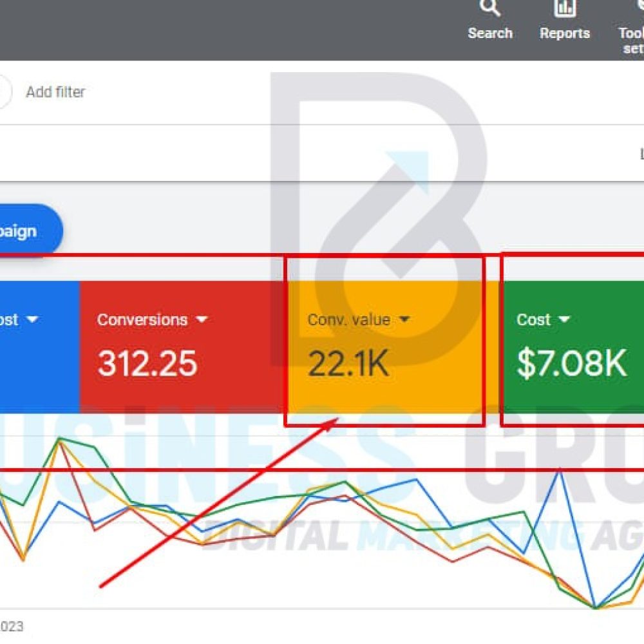Expand the blue metric card dropdown arrow

(x=32, y=319)
